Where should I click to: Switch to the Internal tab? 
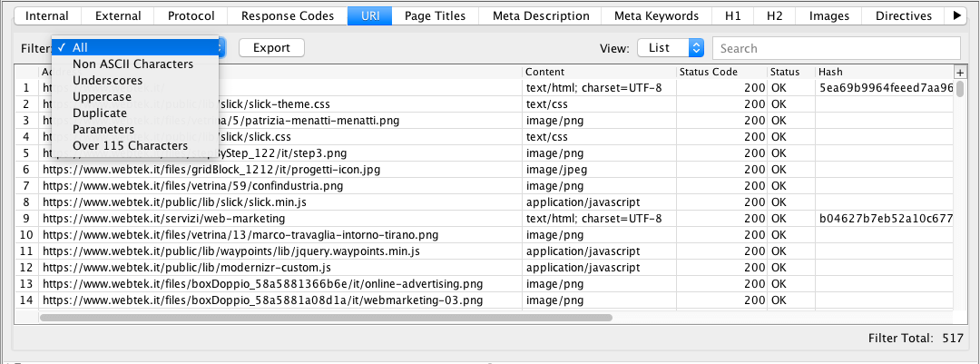click(x=47, y=16)
